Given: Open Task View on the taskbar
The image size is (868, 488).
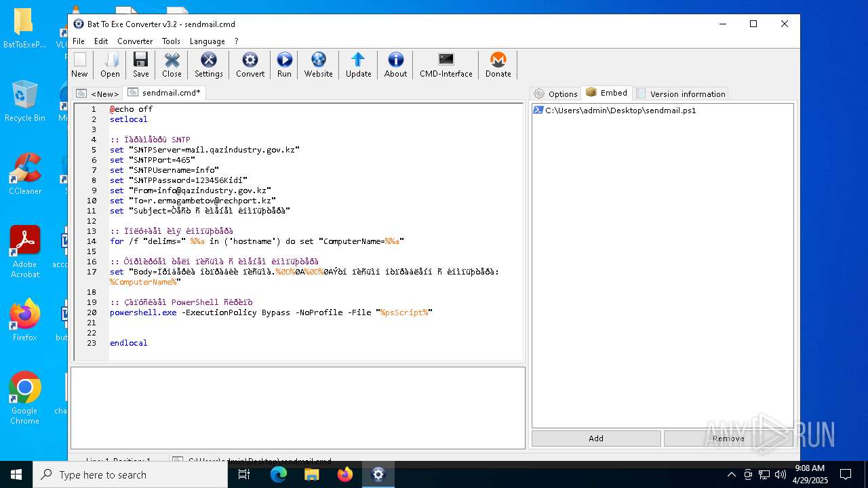Looking at the screenshot, I should (x=244, y=474).
